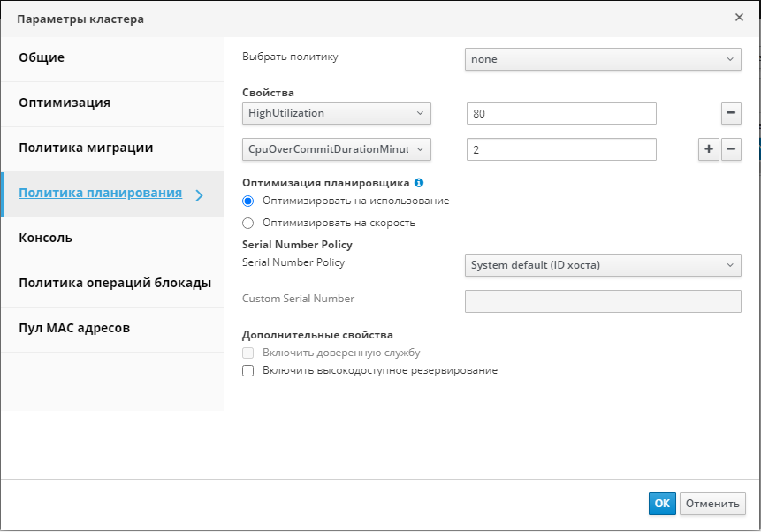761x532 pixels.
Task: Click the info icon beside Оптимизация планировщика
Action: tap(419, 183)
